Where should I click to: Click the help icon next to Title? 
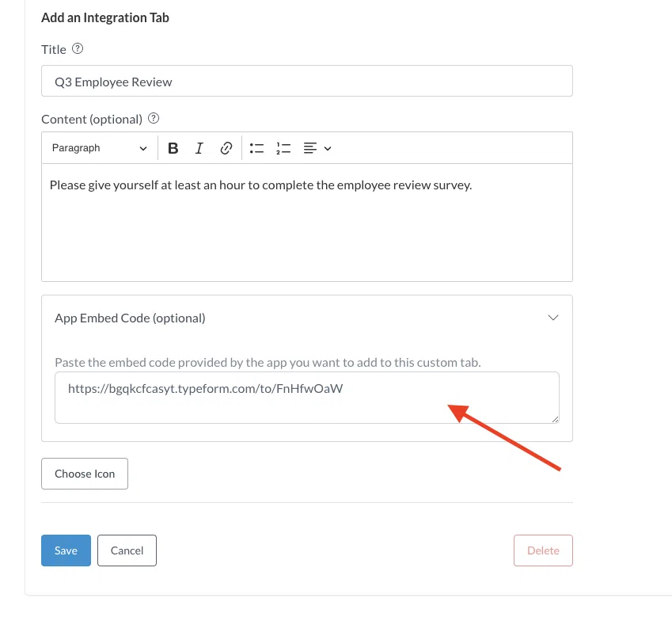[78, 49]
